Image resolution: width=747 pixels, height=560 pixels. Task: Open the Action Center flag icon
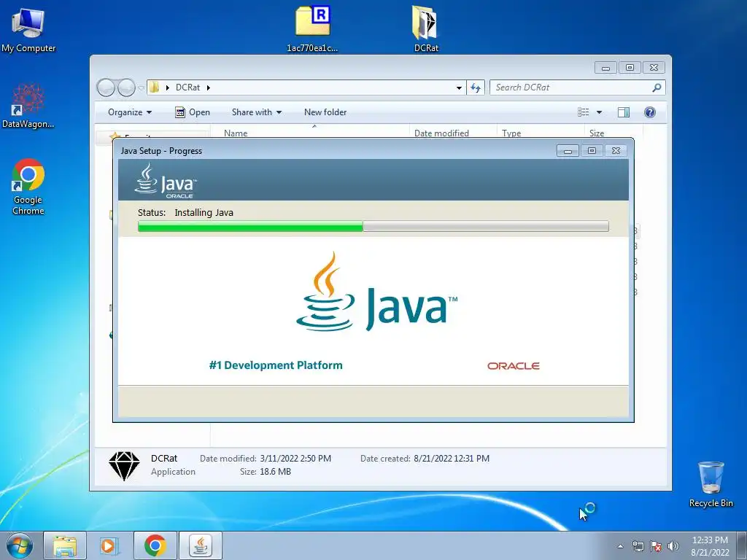pos(656,546)
